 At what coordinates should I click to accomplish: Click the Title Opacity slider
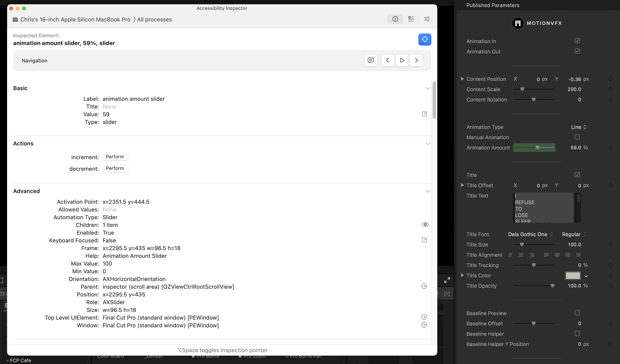533,285
